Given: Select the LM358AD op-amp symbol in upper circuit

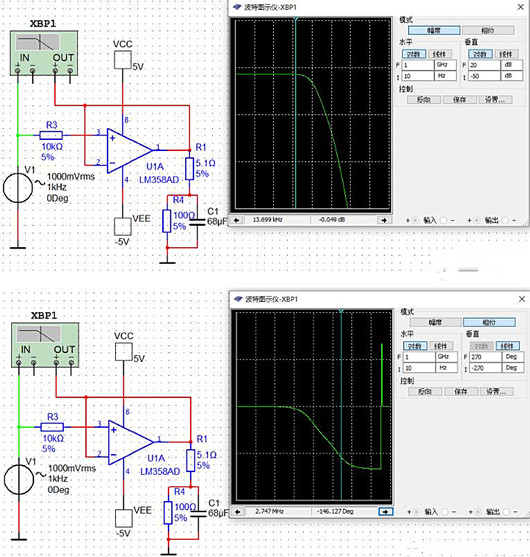Looking at the screenshot, I should click(130, 150).
